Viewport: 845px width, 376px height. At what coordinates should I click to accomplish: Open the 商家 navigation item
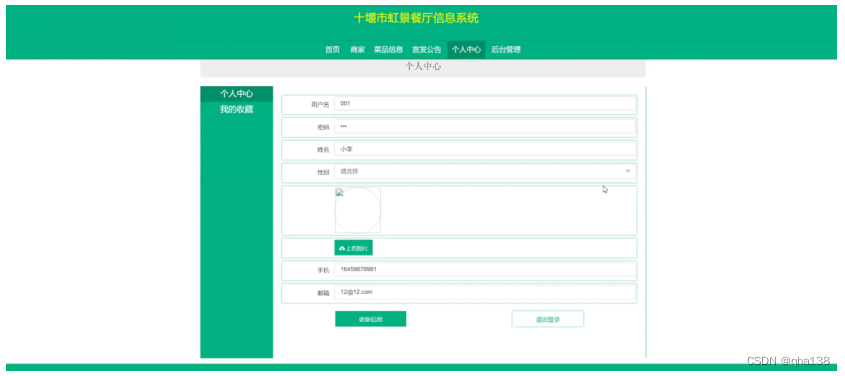(x=357, y=50)
